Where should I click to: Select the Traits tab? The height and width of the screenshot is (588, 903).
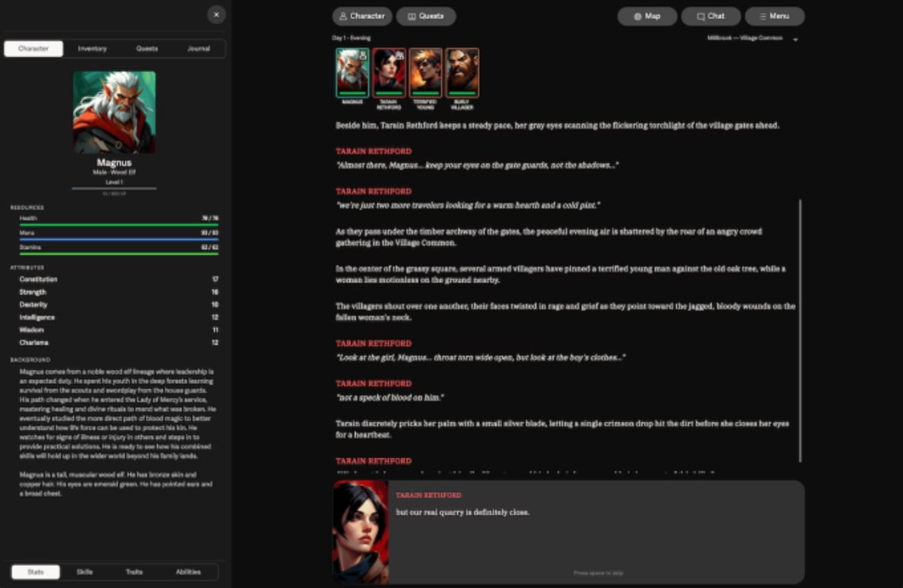136,571
